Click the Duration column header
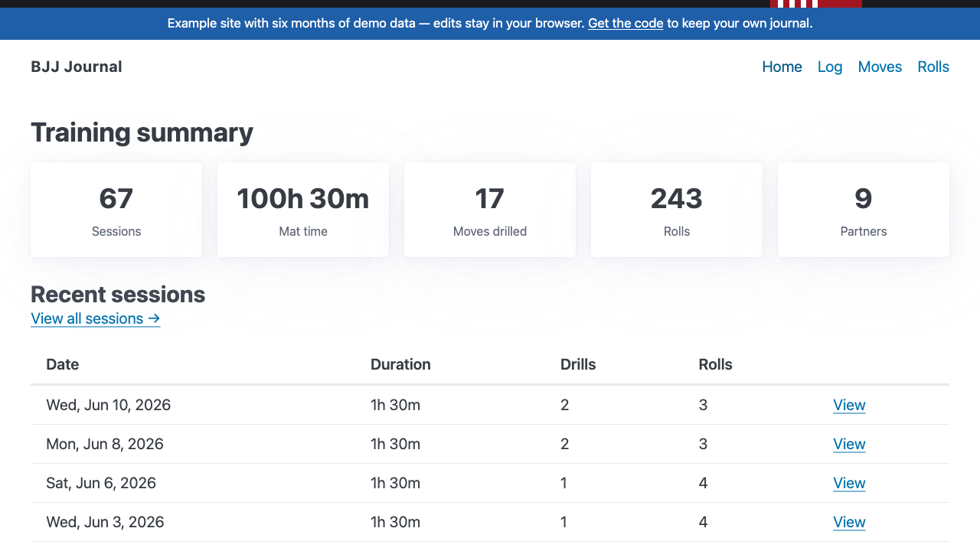 (400, 364)
